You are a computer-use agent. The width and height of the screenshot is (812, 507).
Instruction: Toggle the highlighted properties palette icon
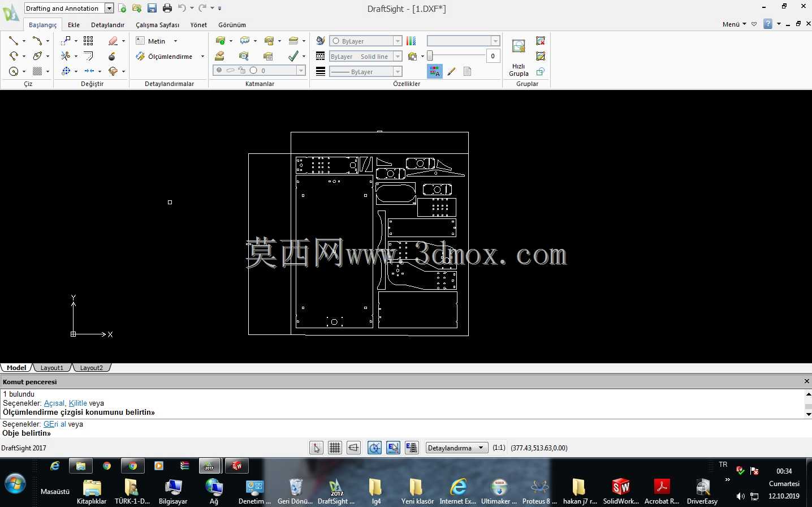point(435,71)
